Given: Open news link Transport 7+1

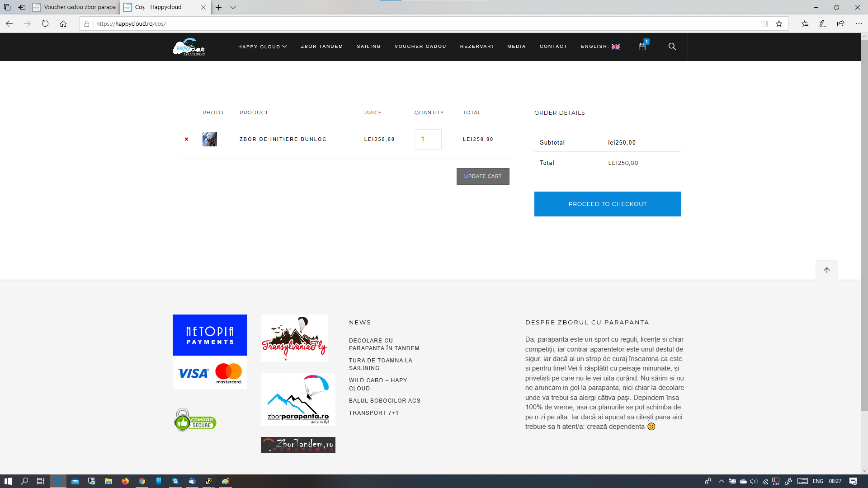Looking at the screenshot, I should point(373,413).
